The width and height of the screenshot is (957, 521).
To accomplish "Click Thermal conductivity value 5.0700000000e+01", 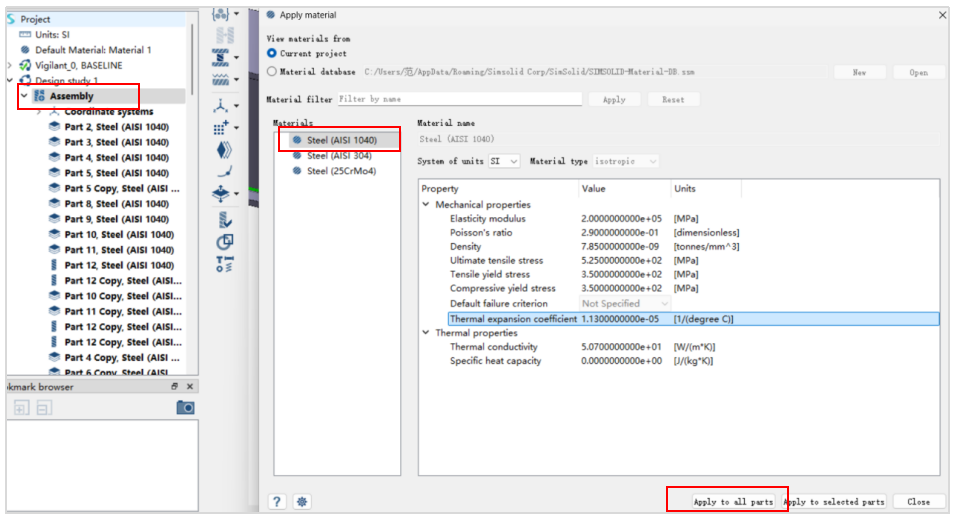I will tap(621, 347).
